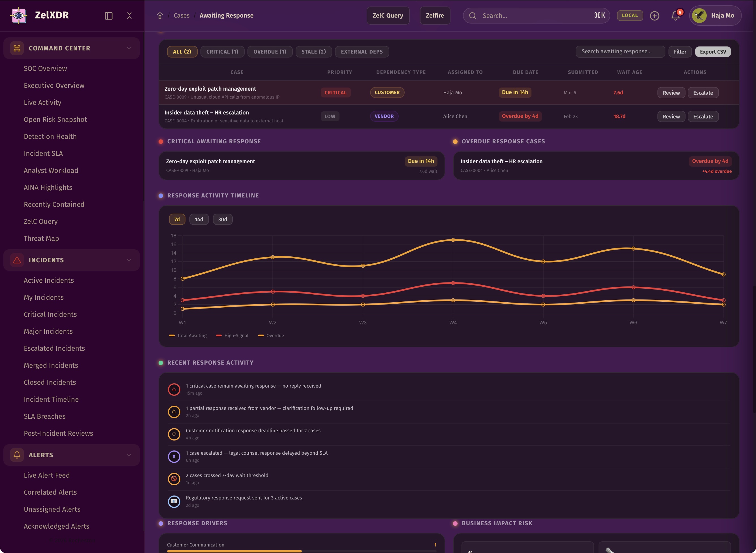
Task: Escalate the Insider data theft case
Action: (703, 116)
